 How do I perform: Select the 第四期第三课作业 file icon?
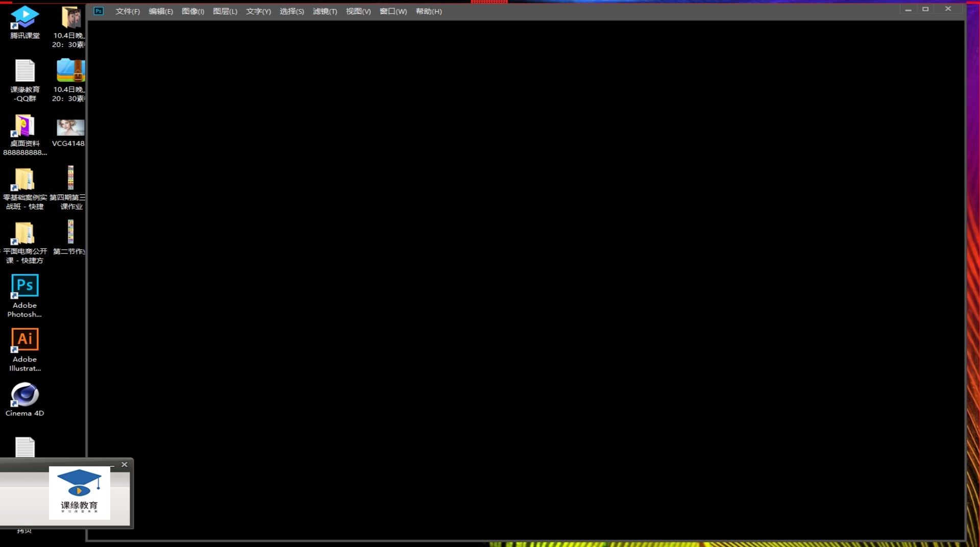(x=68, y=188)
